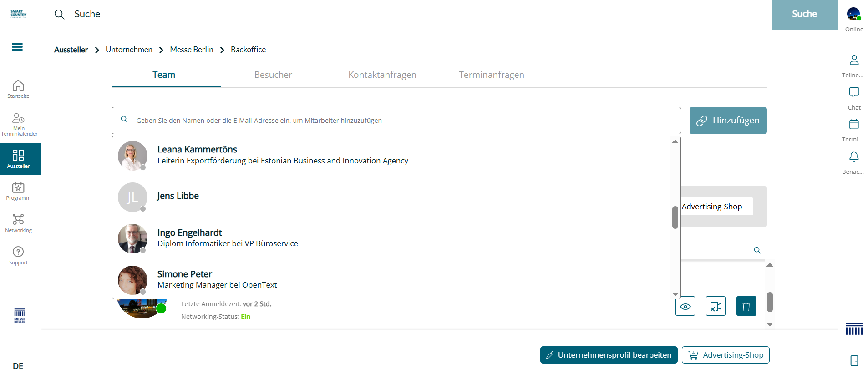Image resolution: width=868 pixels, height=379 pixels.
Task: Switch to the Terminanfragen tab
Action: [x=492, y=75]
